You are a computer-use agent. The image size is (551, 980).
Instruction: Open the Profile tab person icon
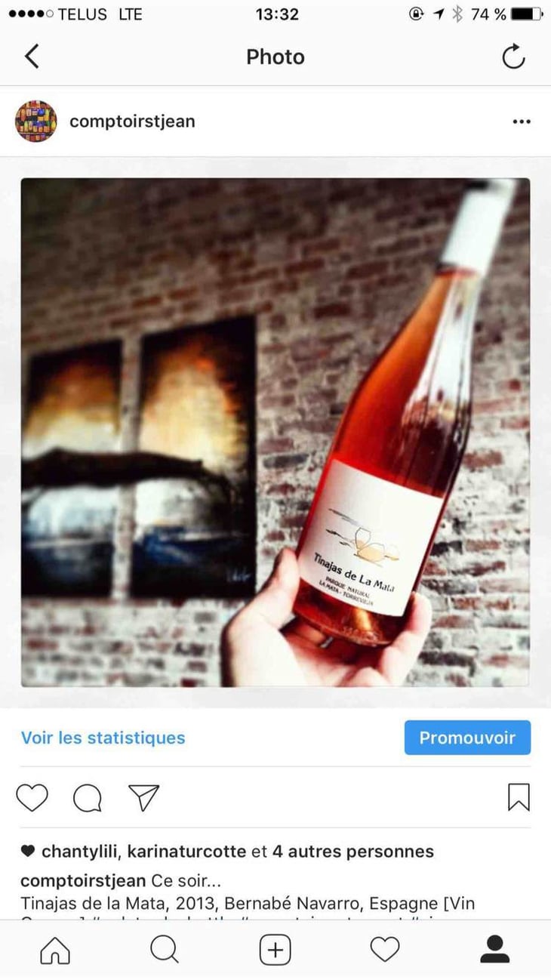[495, 950]
